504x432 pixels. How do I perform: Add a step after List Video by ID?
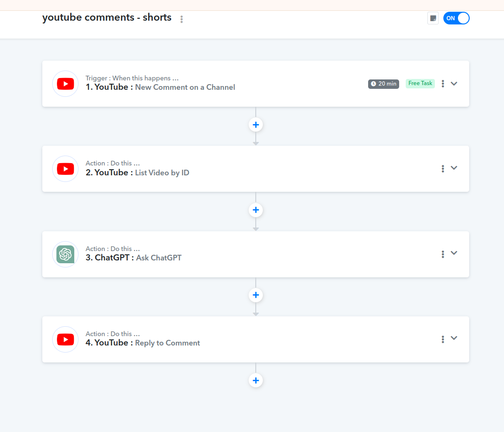tap(256, 210)
